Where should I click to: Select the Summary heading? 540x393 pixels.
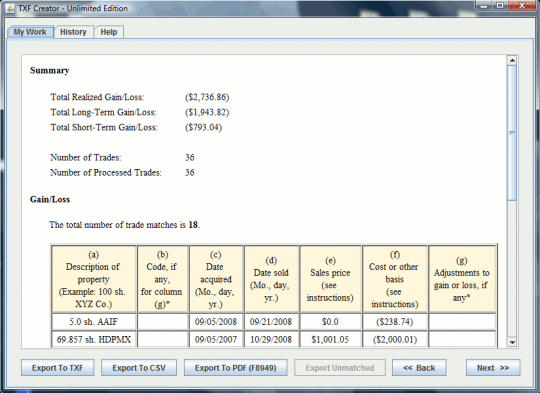[50, 70]
